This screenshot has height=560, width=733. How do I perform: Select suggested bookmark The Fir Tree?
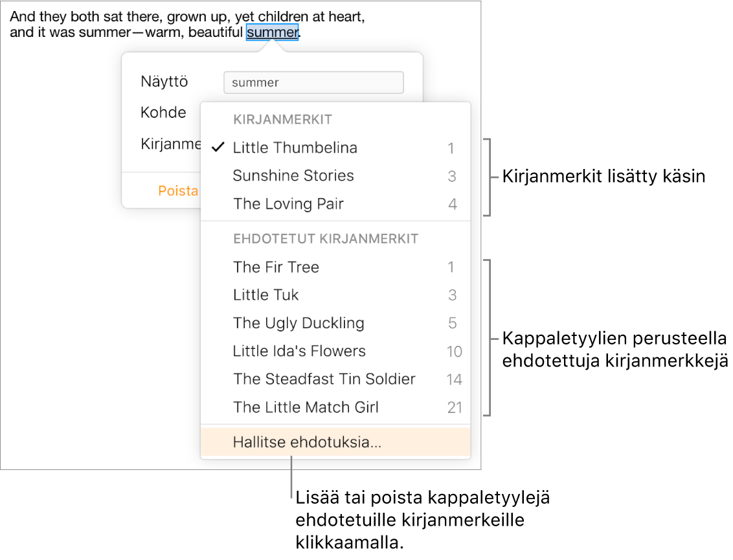[276, 267]
